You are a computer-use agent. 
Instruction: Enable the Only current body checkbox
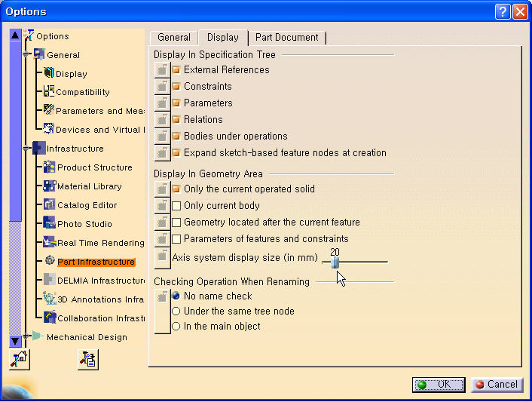[177, 206]
